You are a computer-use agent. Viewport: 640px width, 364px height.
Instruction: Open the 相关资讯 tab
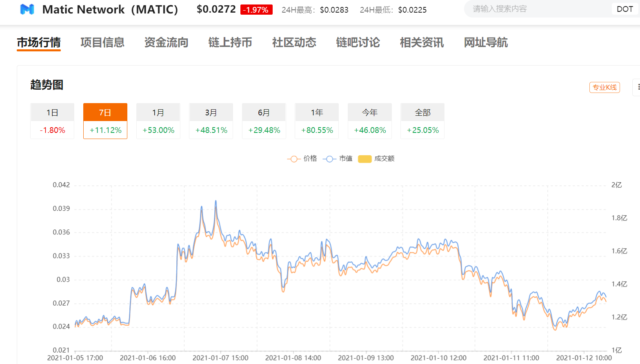422,42
